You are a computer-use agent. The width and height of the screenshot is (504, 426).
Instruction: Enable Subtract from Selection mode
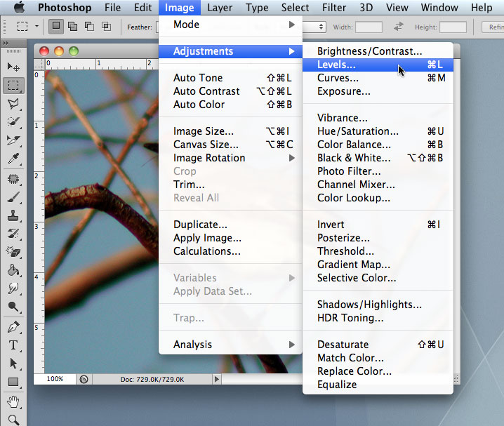pos(89,27)
